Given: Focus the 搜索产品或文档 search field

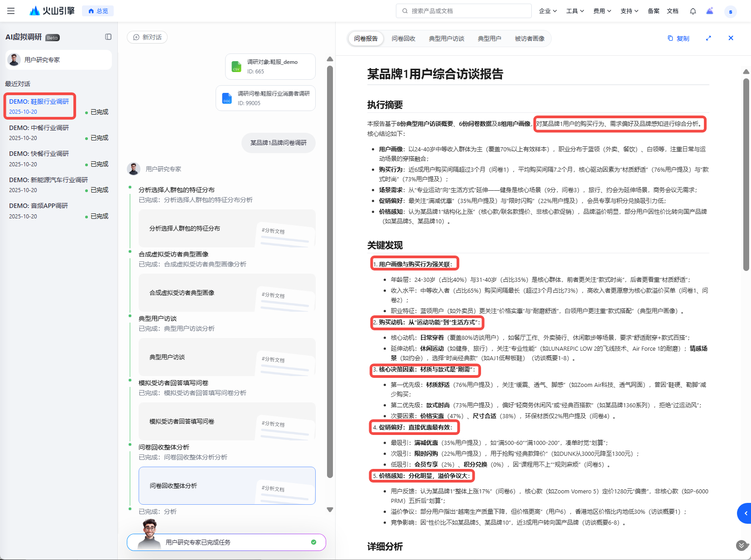Looking at the screenshot, I should click(464, 11).
